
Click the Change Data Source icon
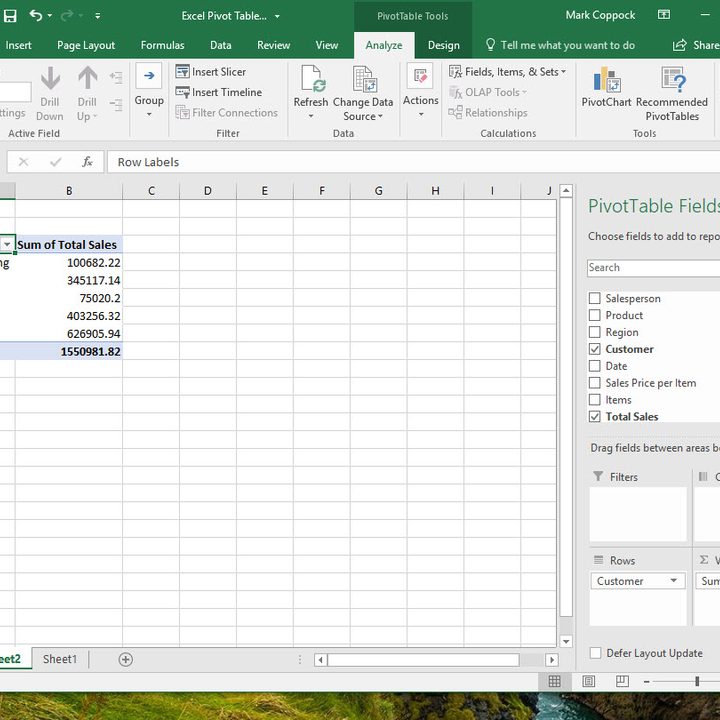[365, 79]
